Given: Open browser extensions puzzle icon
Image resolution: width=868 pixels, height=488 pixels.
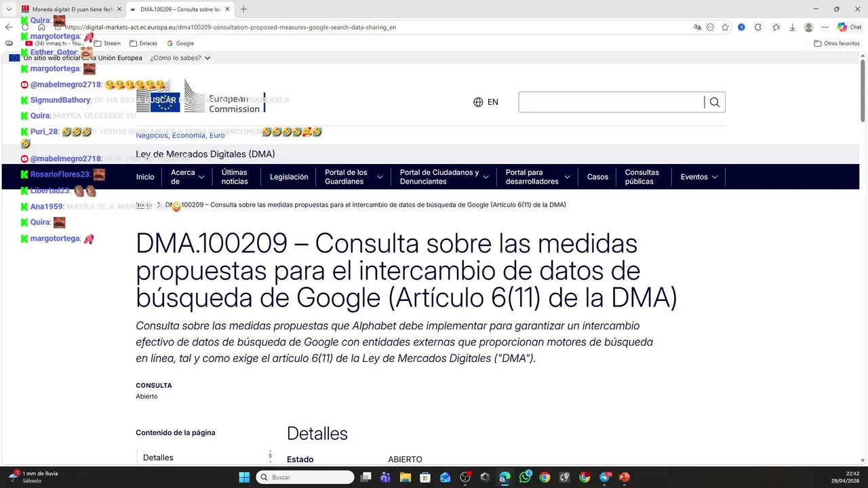Looking at the screenshot, I should point(758,27).
